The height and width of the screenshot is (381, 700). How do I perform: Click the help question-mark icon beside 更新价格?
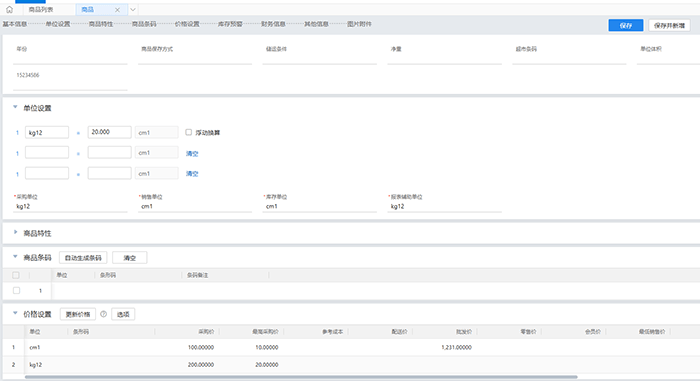coord(104,314)
